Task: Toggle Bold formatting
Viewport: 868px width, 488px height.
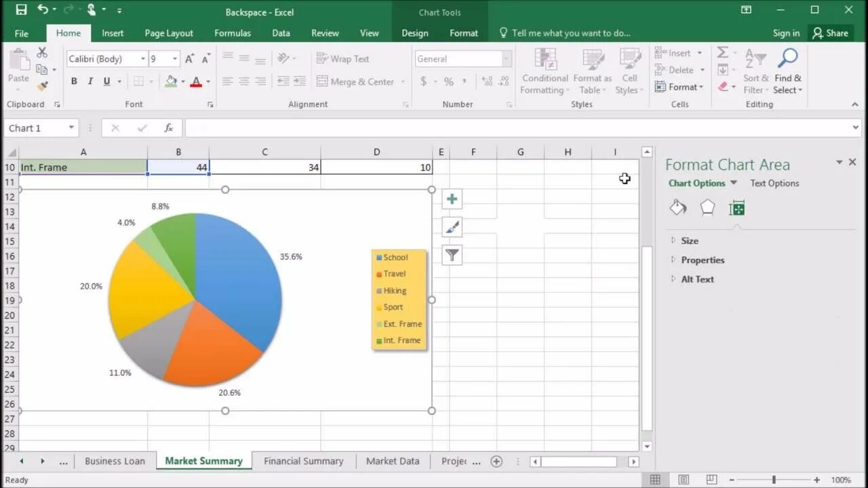Action: point(74,81)
